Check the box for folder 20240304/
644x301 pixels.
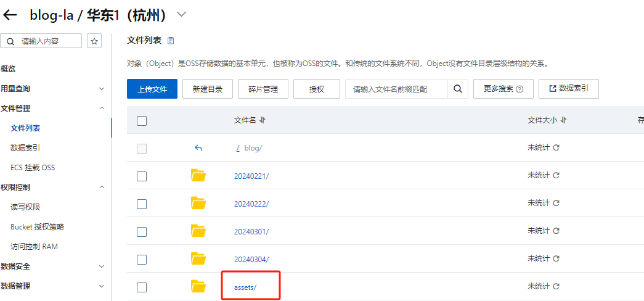click(x=142, y=260)
